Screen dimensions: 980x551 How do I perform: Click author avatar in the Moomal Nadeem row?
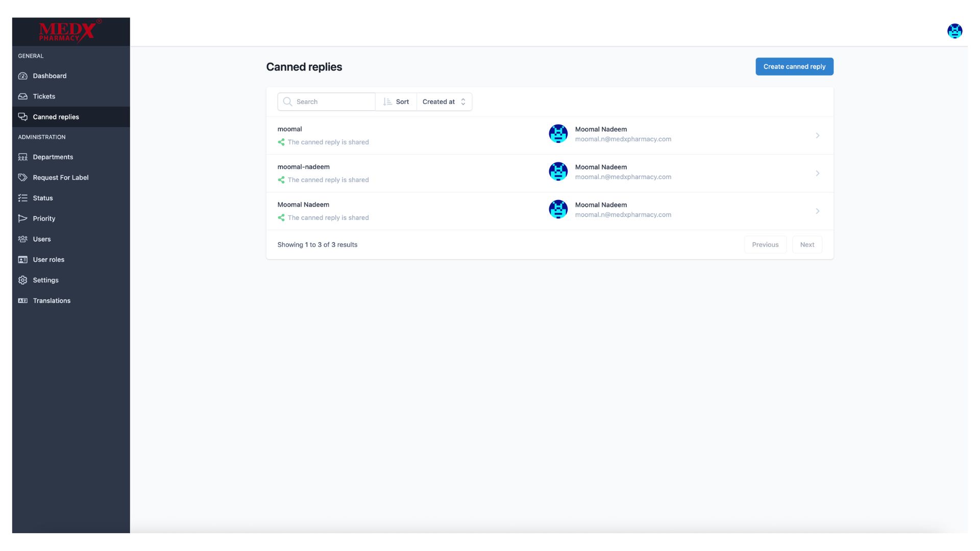(558, 209)
